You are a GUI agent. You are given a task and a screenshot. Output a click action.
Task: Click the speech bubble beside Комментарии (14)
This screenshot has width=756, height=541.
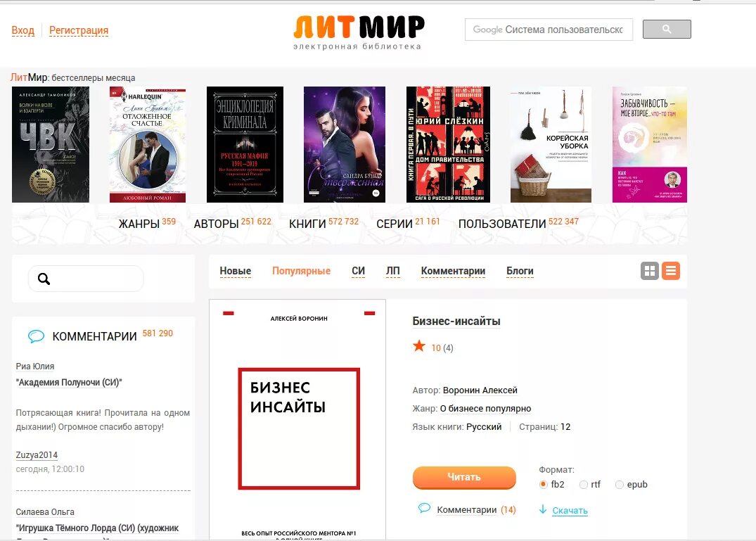[x=424, y=508]
